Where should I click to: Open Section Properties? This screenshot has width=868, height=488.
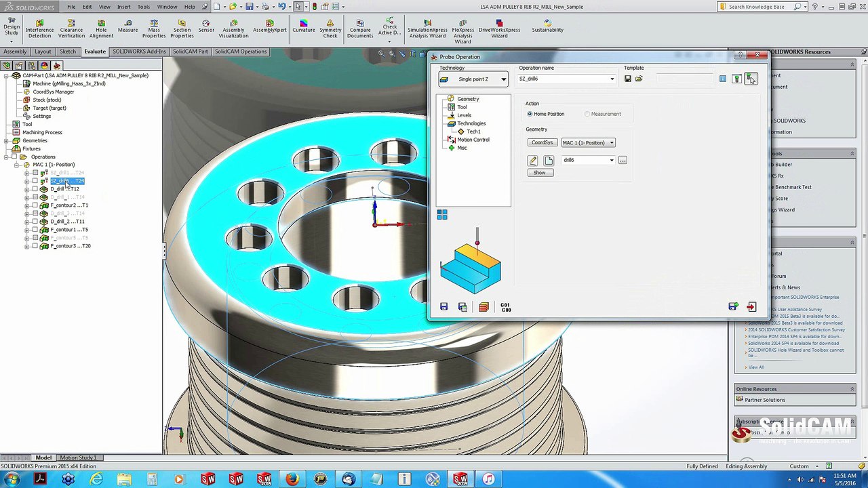[x=182, y=28]
